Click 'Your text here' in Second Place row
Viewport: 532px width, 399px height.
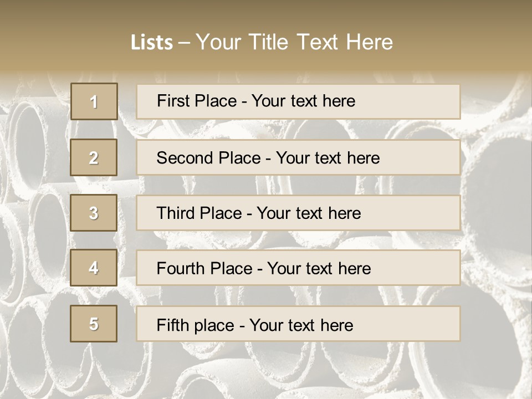pyautogui.click(x=328, y=158)
